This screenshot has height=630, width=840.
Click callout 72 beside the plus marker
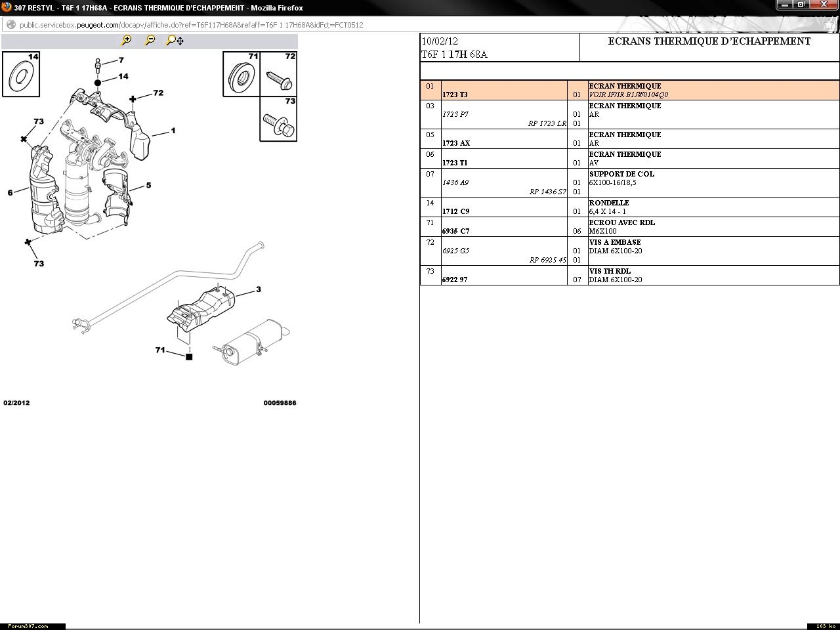click(158, 93)
